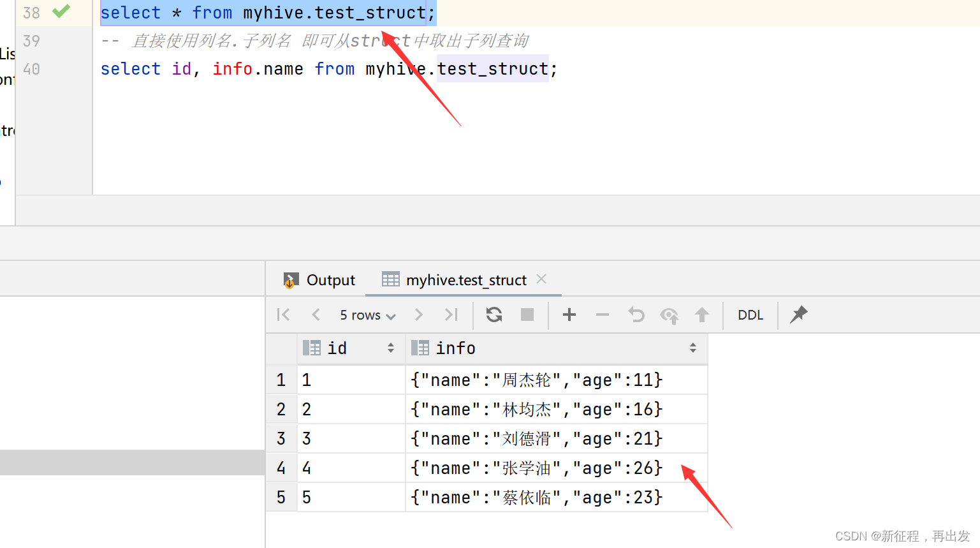Open the DDL view button
Image resolution: width=980 pixels, height=548 pixels.
click(x=750, y=315)
